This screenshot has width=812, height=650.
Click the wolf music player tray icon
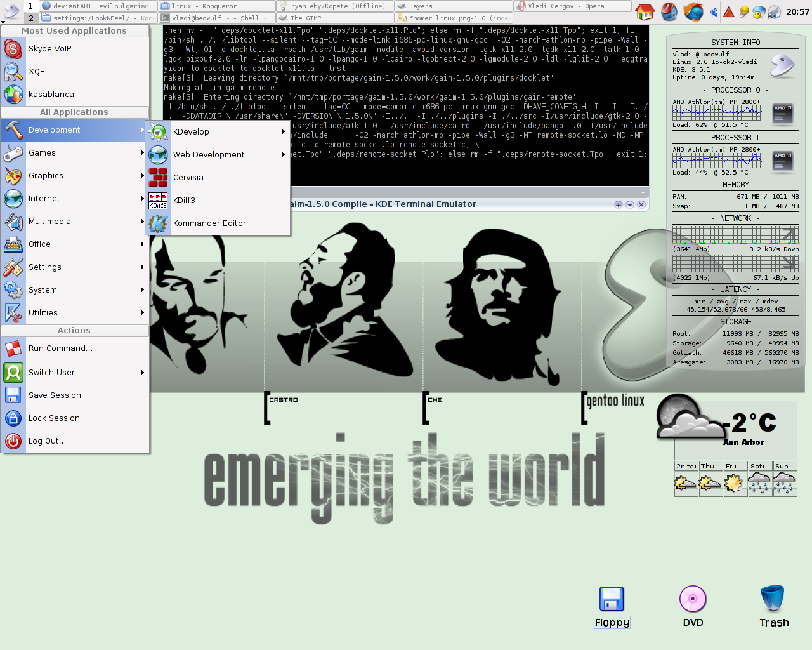(774, 11)
